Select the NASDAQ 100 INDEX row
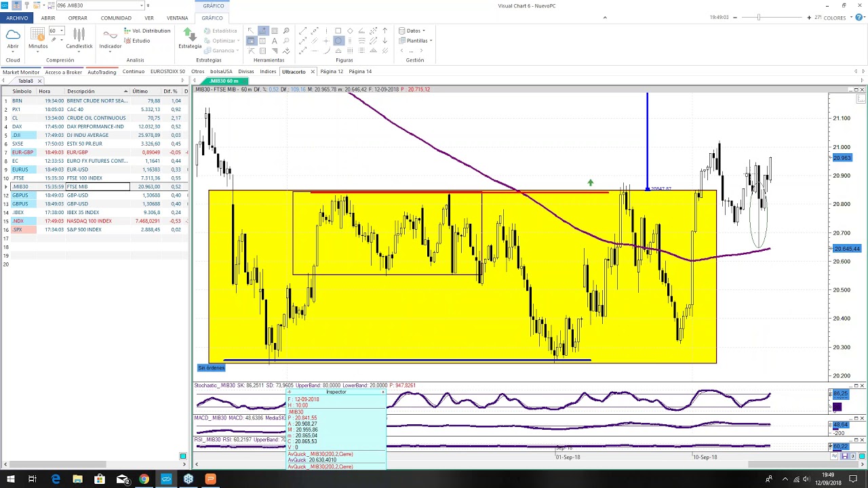The image size is (868, 488). coord(95,221)
